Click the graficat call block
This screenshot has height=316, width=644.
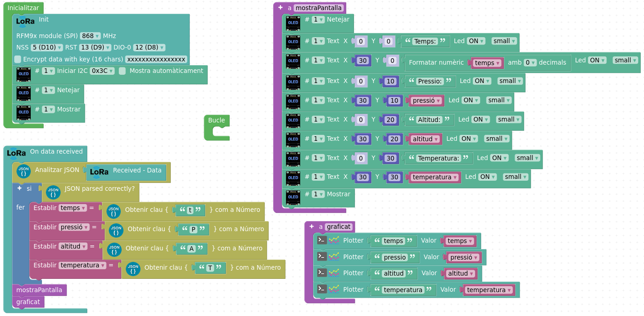[28, 302]
